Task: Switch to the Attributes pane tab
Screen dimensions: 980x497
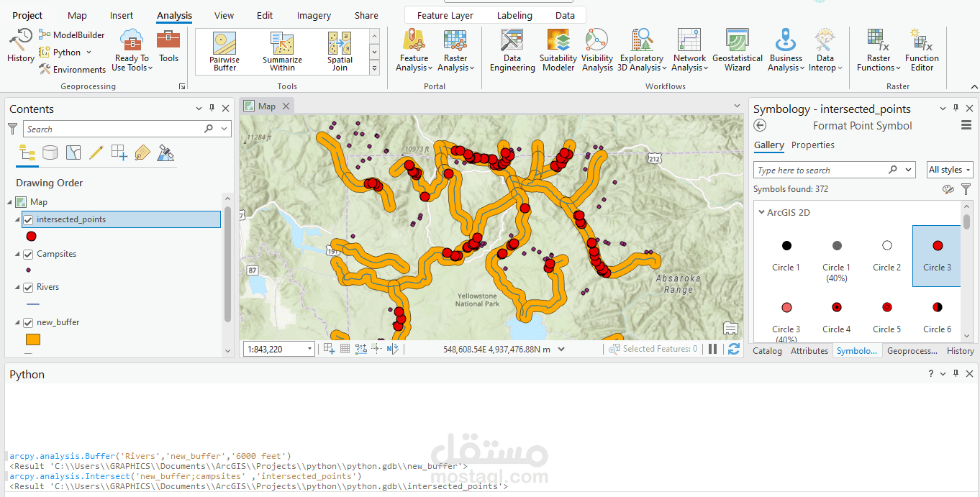Action: [x=809, y=351]
